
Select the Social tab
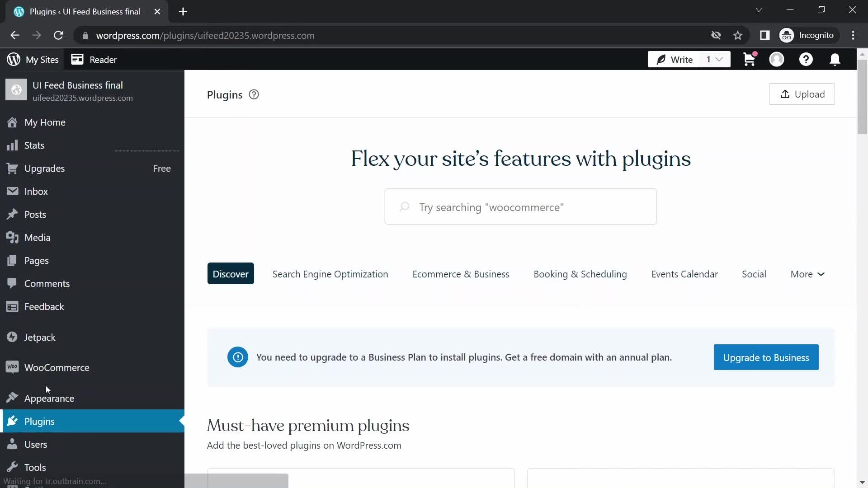[x=754, y=274]
